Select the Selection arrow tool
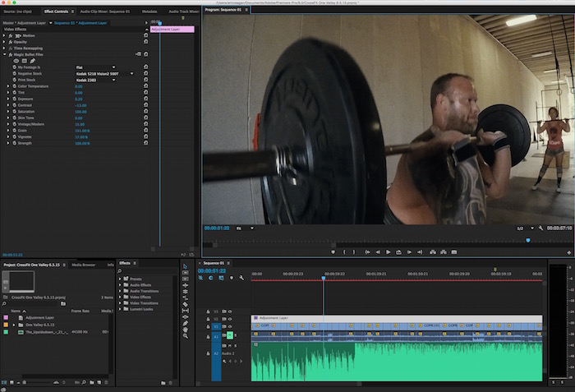 tap(185, 266)
